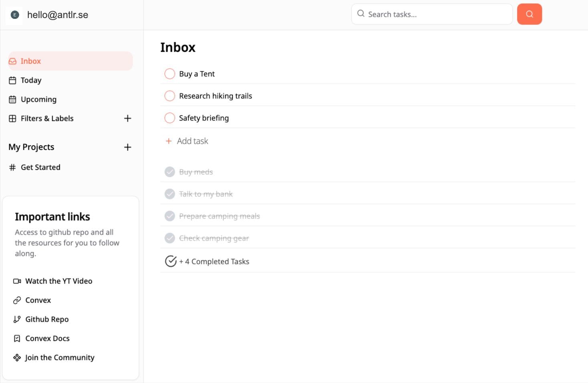This screenshot has width=588, height=383.
Task: Open the Safety briefing task
Action: tap(204, 118)
